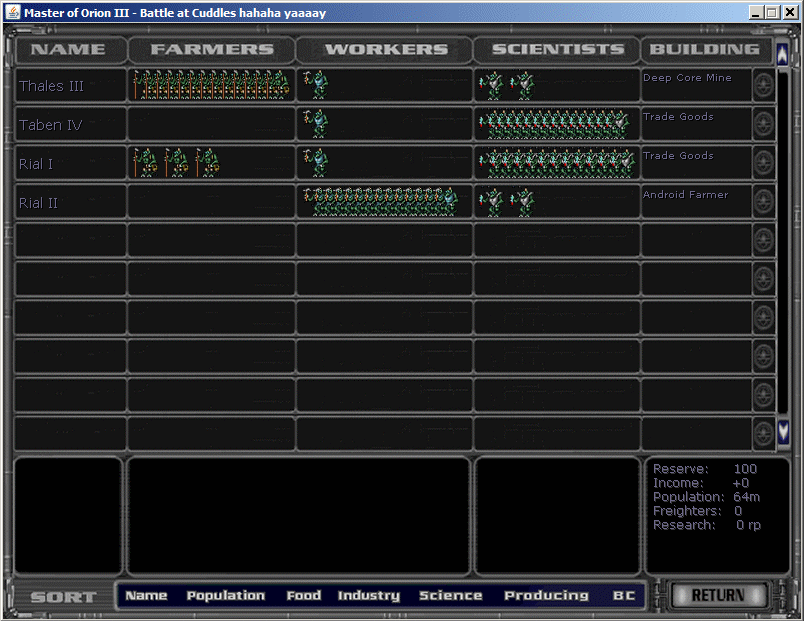804x621 pixels.
Task: Click the Freighters value 0
Action: [738, 511]
